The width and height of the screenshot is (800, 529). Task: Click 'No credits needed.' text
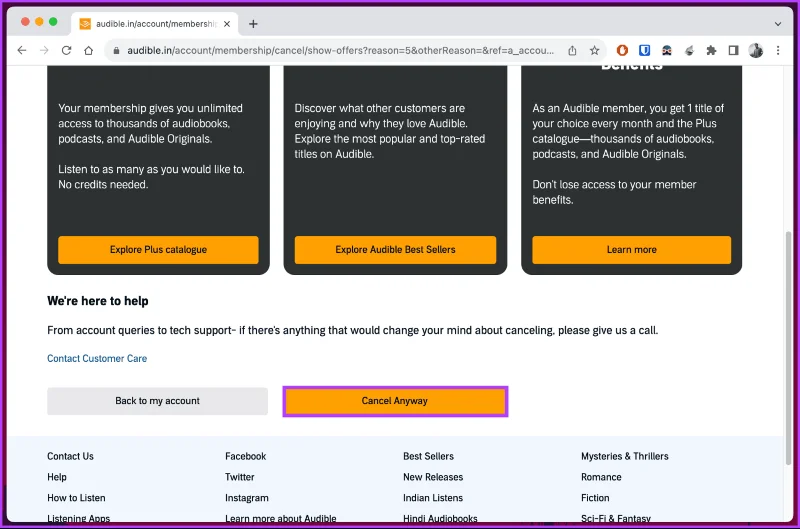[103, 185]
